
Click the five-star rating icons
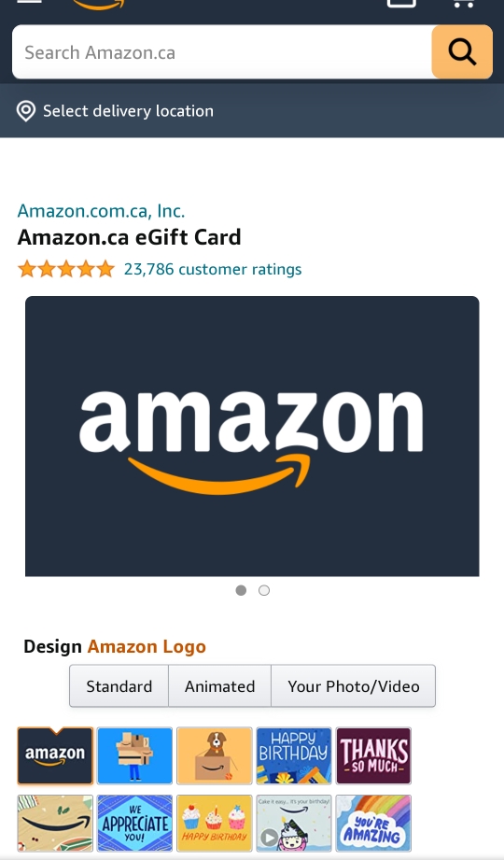(66, 269)
